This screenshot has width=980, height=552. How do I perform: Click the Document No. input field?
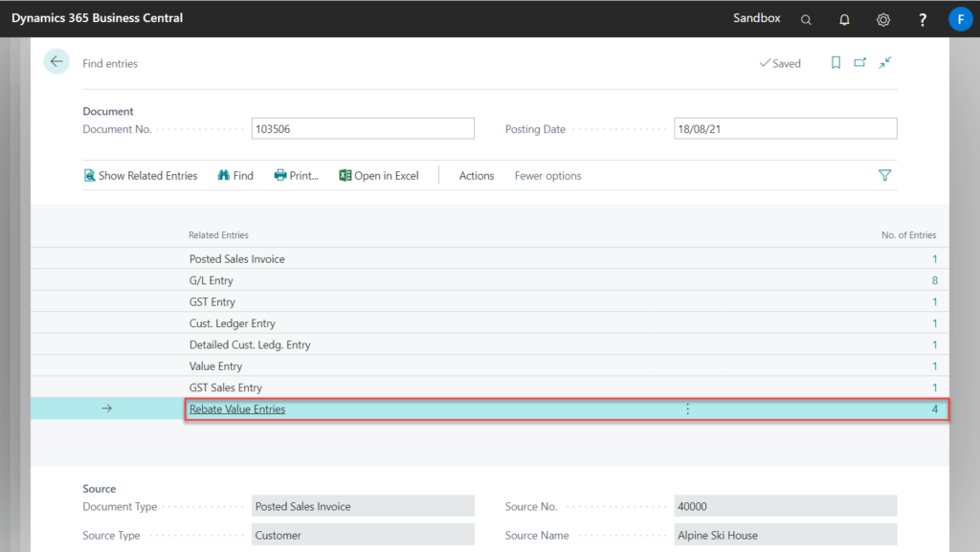pos(363,129)
